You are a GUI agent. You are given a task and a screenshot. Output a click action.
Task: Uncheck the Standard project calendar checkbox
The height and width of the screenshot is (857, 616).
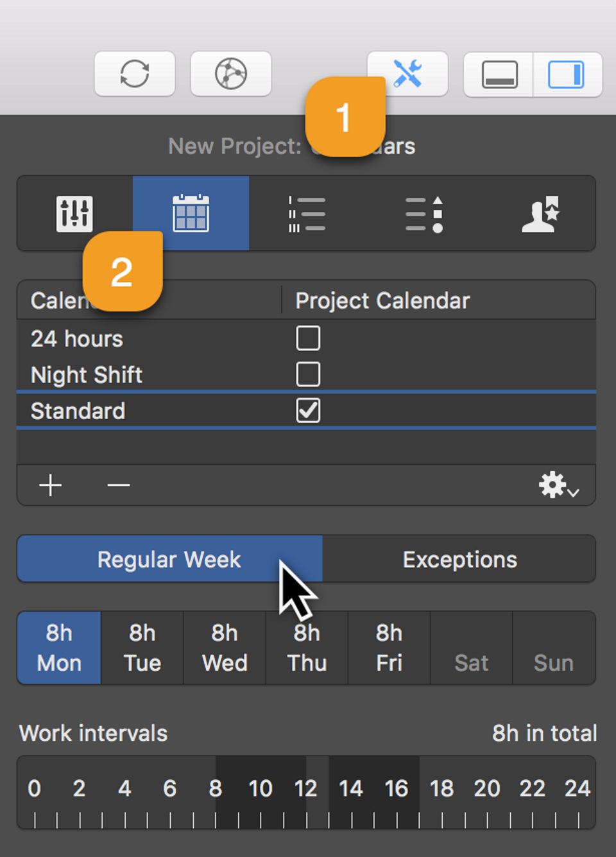(x=308, y=411)
